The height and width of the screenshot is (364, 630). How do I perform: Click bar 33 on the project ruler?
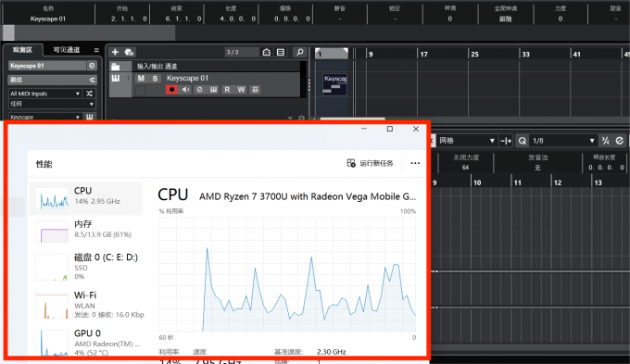tap(525, 55)
